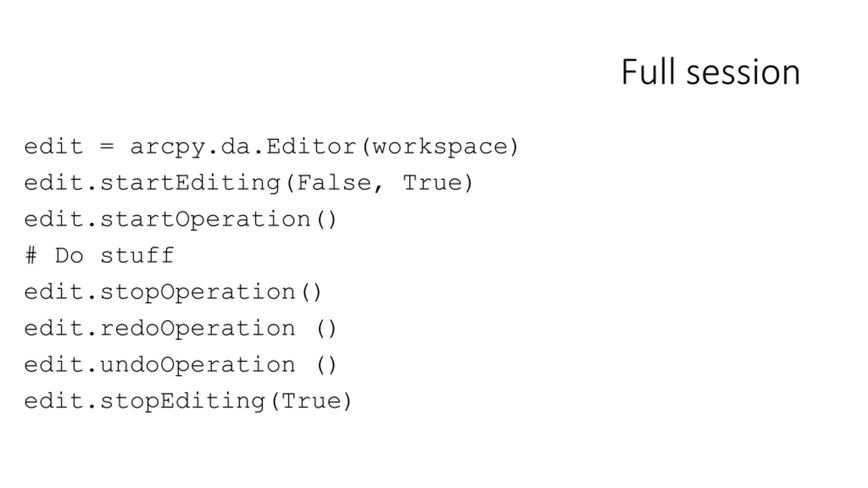The image size is (868, 488).
Task: Click the "#" symbol of the comment
Action: click(31, 256)
